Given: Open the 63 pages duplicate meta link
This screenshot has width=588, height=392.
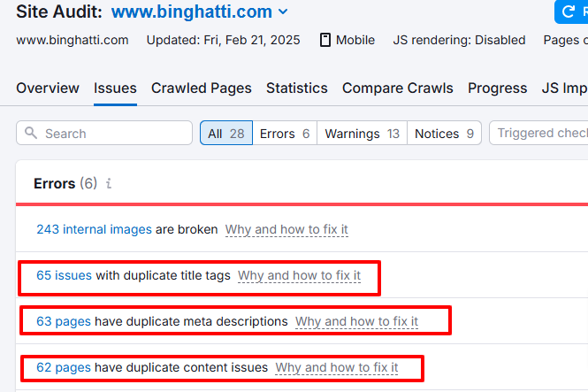Looking at the screenshot, I should 64,321.
